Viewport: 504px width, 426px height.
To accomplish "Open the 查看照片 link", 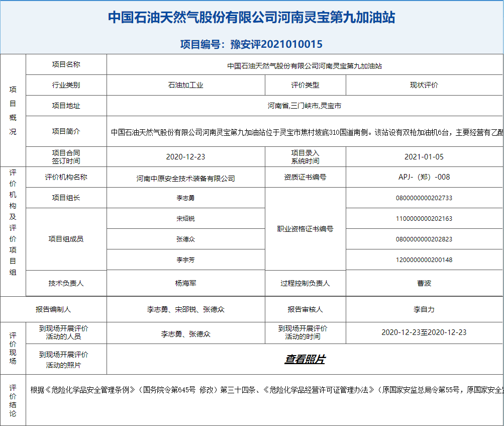I will coord(305,359).
